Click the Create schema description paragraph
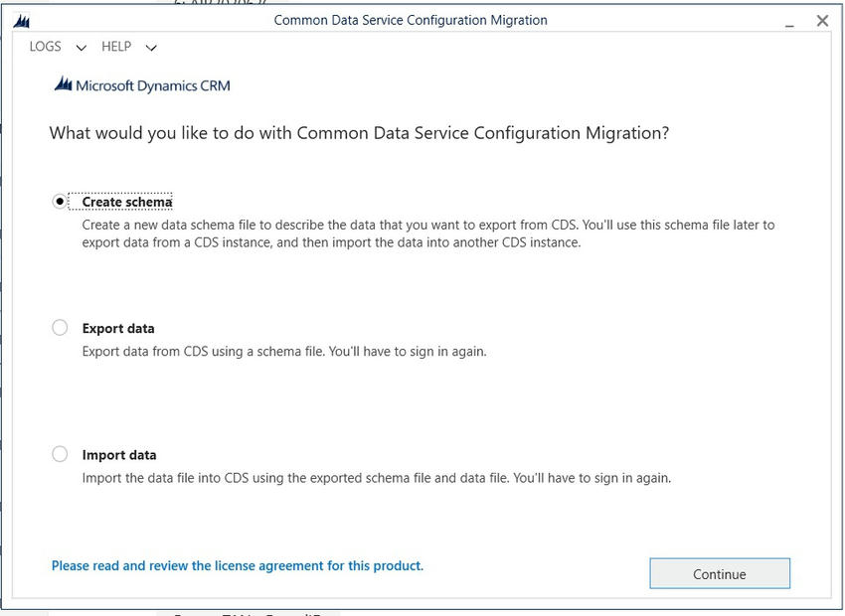This screenshot has height=616, width=845. 427,233
